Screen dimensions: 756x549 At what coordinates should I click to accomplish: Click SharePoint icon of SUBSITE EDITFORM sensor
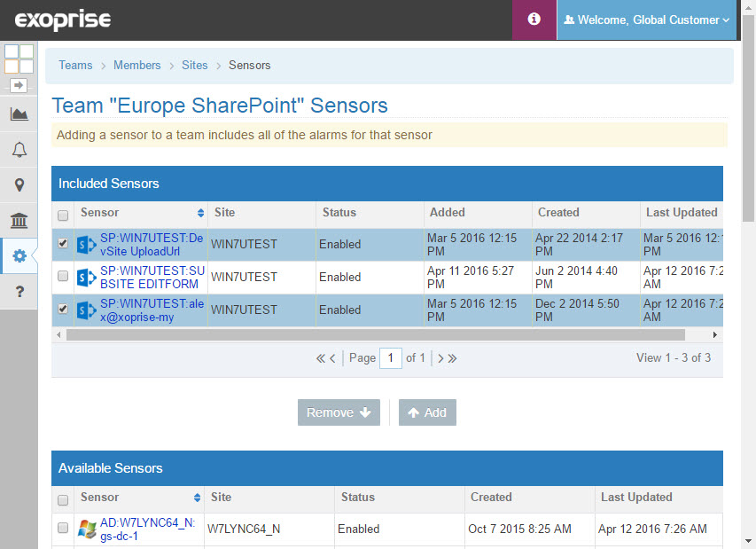[x=87, y=278]
